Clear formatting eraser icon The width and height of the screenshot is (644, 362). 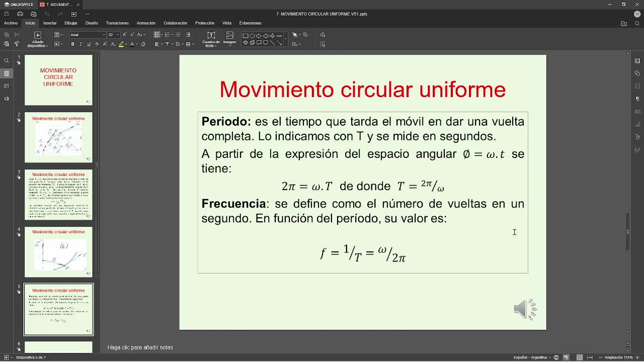click(x=143, y=44)
